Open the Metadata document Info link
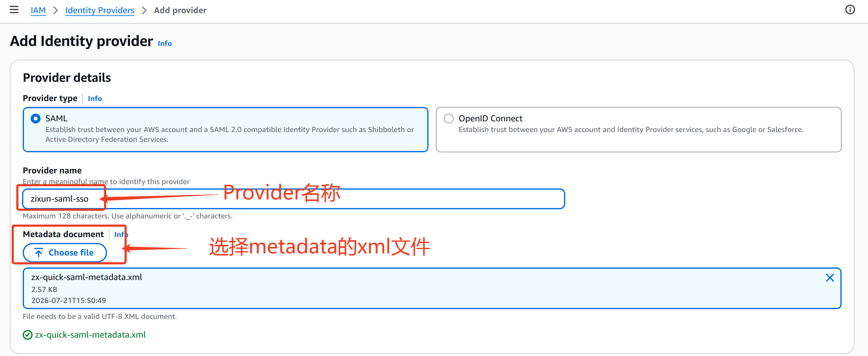868x356 pixels. (x=121, y=235)
